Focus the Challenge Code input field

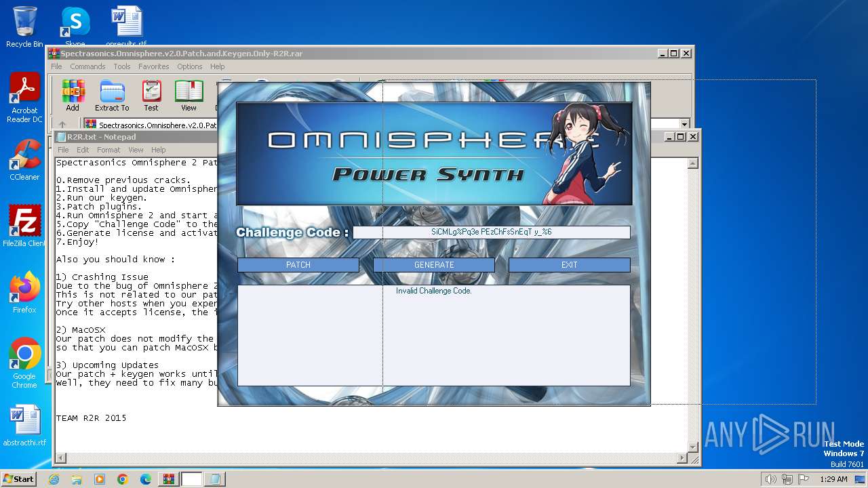click(492, 232)
